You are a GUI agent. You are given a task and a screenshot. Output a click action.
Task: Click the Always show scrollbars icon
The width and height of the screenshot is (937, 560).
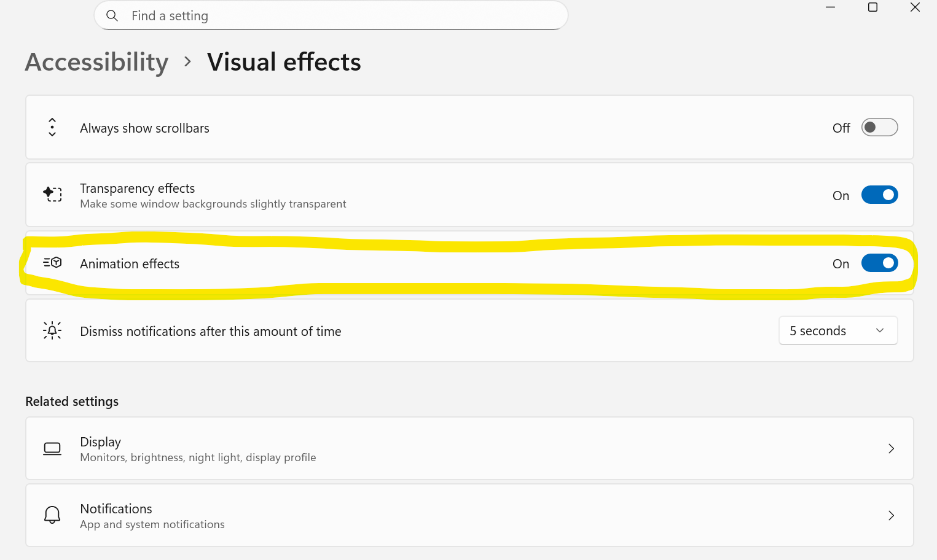52,128
